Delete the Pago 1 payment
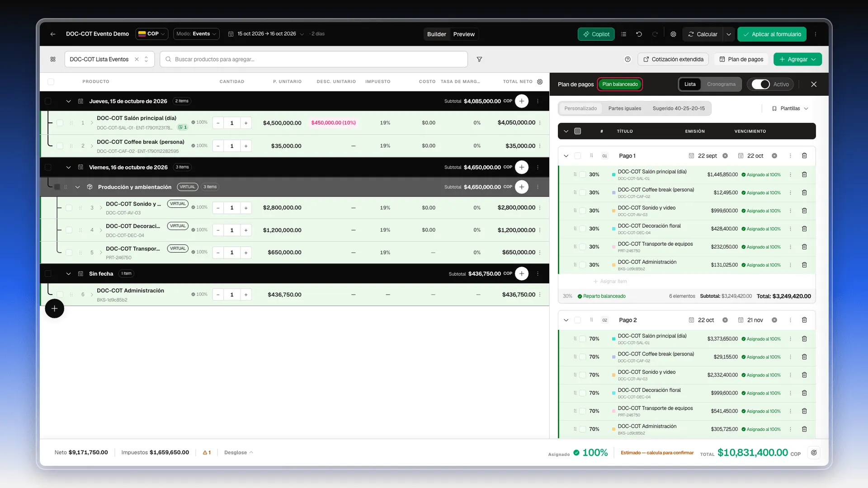The image size is (868, 488). pos(804,156)
